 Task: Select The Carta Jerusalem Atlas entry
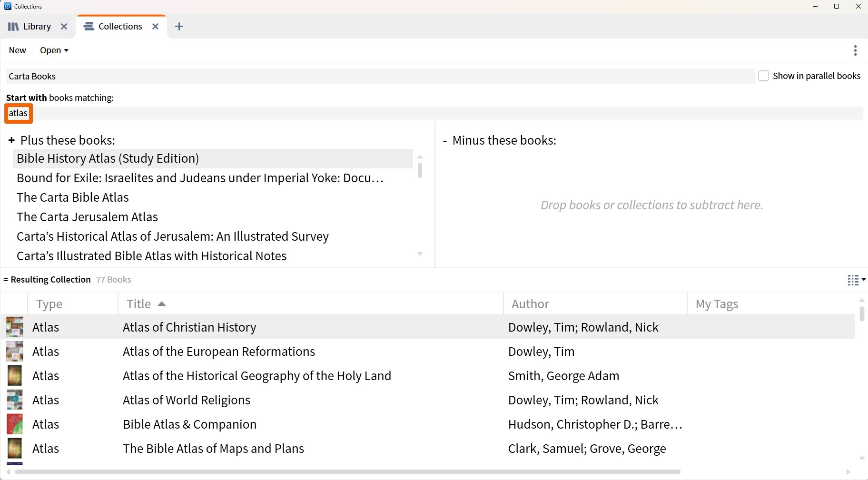tap(213, 217)
